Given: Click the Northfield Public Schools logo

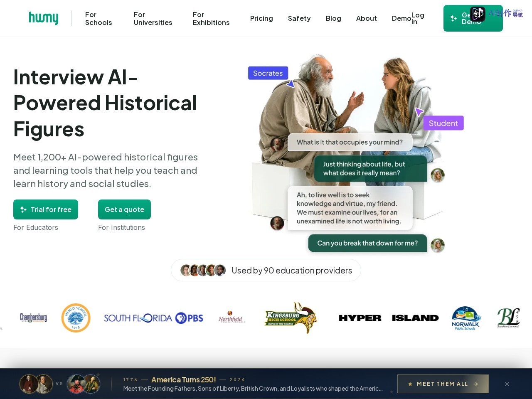Looking at the screenshot, I should [x=232, y=317].
